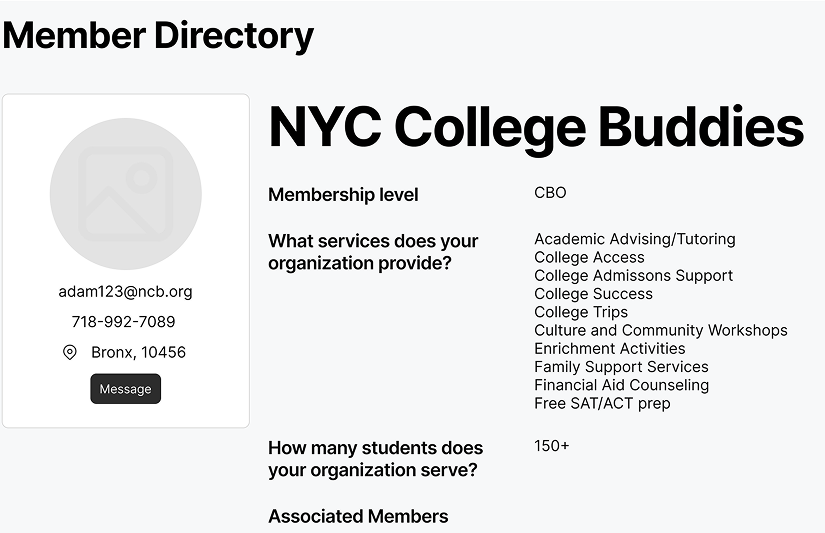Click the Bronx, 10456 location text

pos(138,352)
